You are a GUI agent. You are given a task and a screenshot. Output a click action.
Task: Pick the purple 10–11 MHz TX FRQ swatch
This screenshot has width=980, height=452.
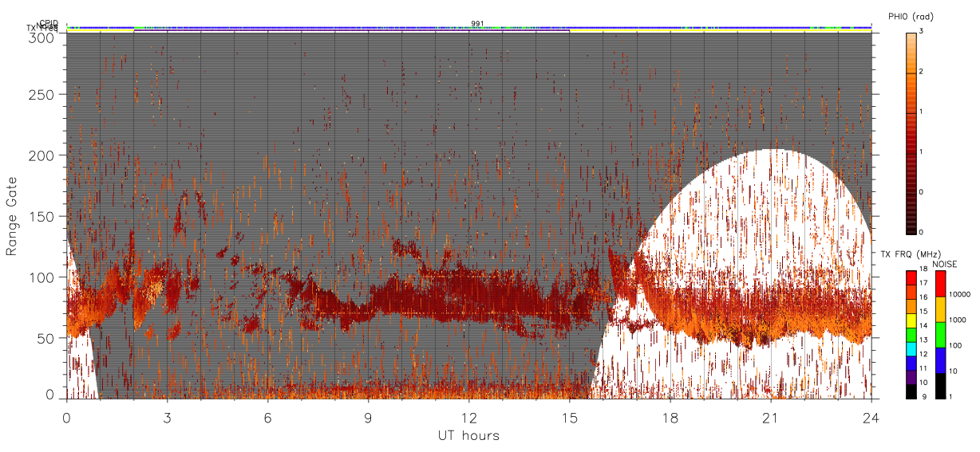(911, 377)
